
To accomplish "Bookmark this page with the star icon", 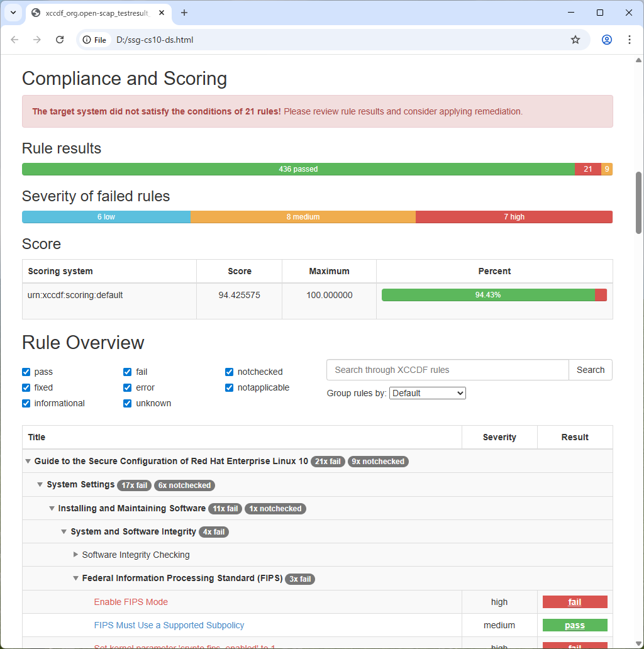I will (x=575, y=40).
